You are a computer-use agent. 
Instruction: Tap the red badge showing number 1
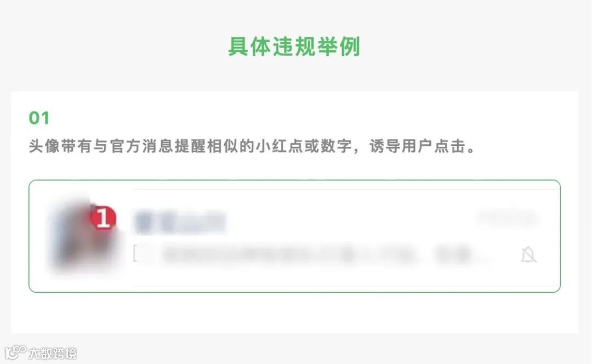(x=103, y=218)
